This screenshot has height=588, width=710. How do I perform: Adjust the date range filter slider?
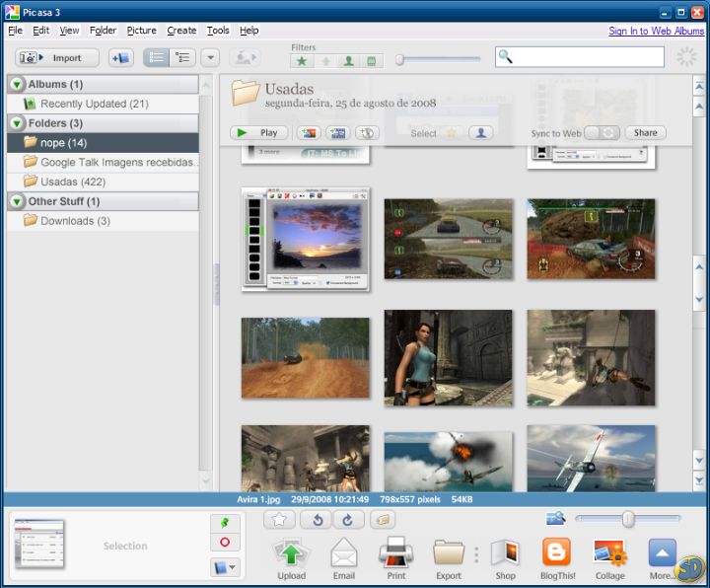[399, 59]
